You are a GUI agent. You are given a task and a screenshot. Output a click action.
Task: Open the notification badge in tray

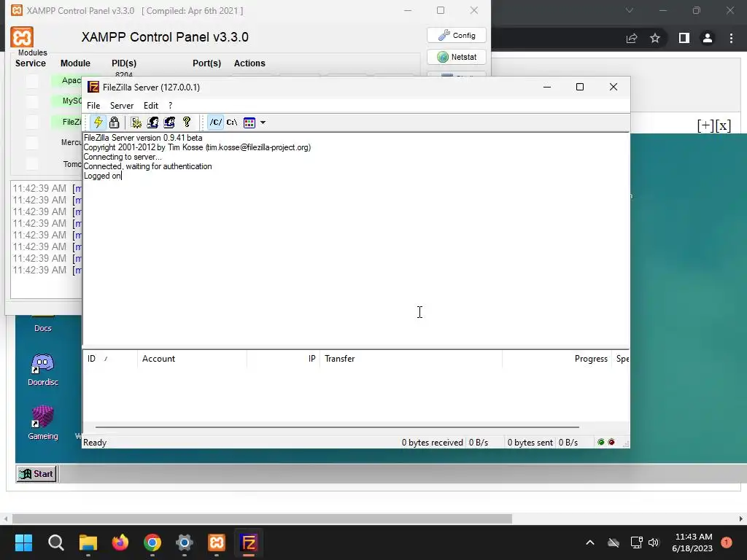tap(727, 542)
